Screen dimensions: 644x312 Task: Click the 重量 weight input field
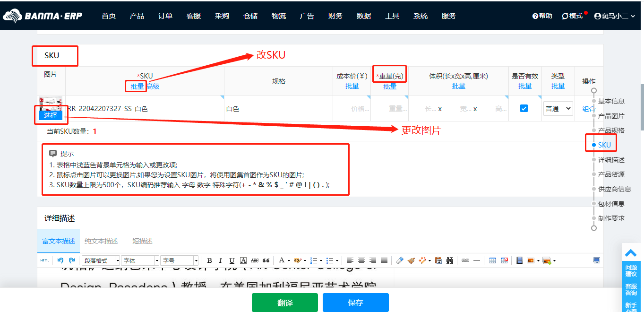[x=390, y=109]
